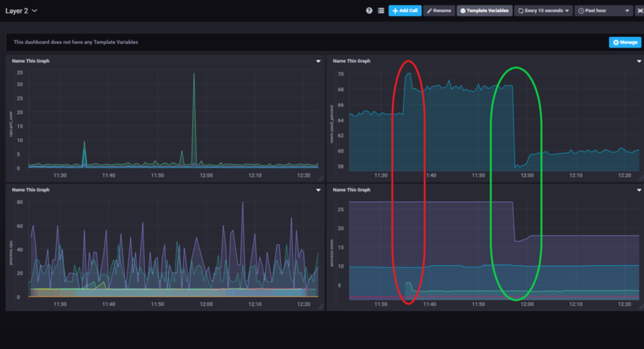Click the help question mark icon
Viewport: 644px width, 349px height.
point(369,10)
